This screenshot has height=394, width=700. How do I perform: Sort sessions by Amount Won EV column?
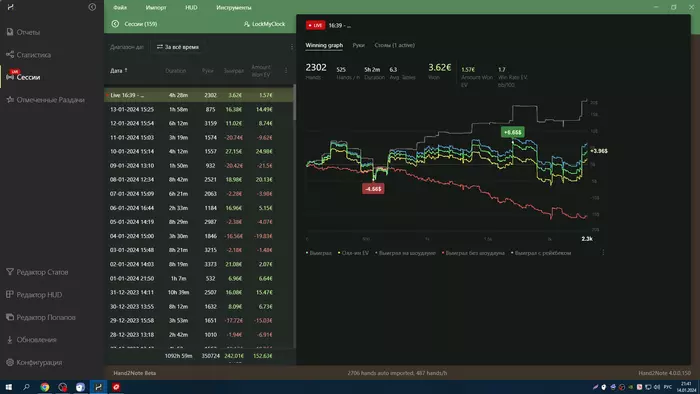[x=261, y=71]
